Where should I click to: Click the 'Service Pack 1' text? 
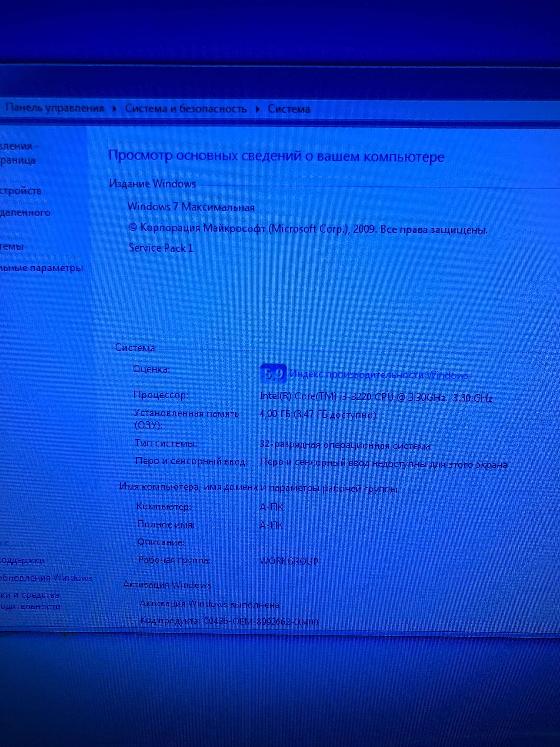tap(161, 248)
